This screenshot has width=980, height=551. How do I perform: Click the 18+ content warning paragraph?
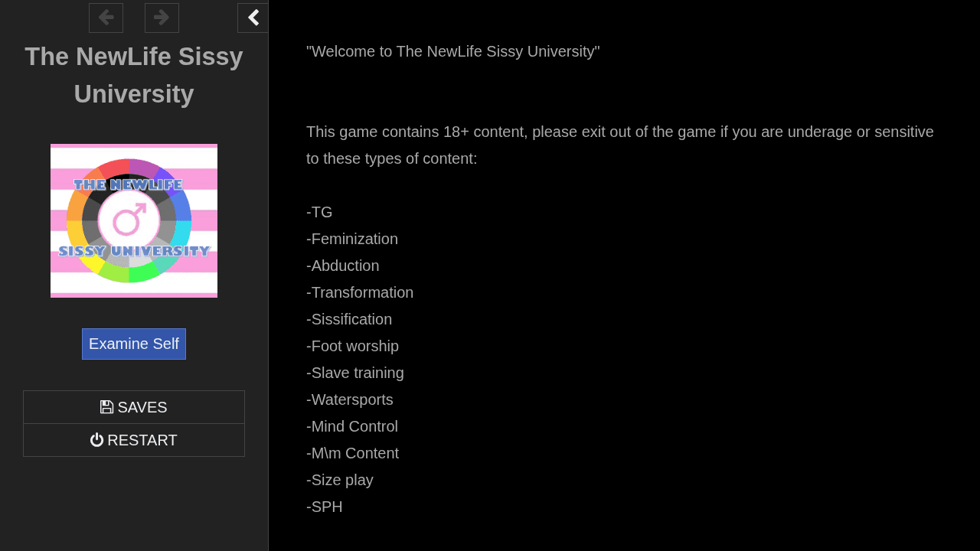click(620, 145)
